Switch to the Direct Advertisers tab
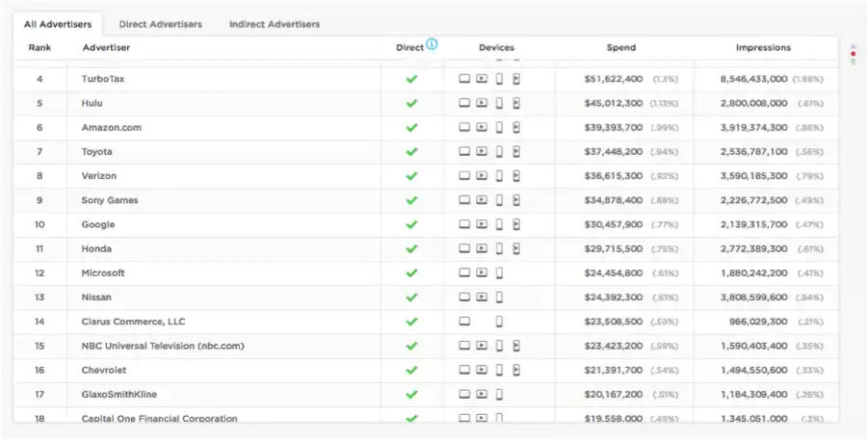The width and height of the screenshot is (868, 439). [x=161, y=24]
